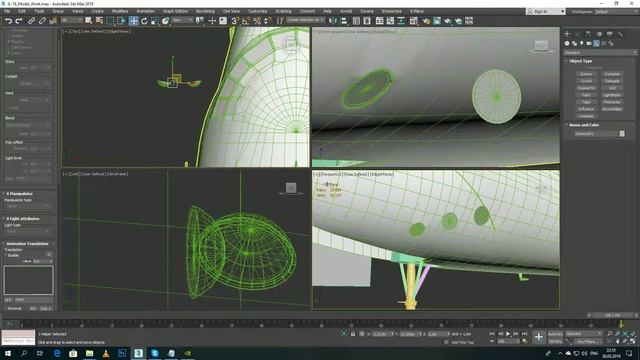The width and height of the screenshot is (640, 360).
Task: Open the Standard helpers category dropdown
Action: [600, 53]
